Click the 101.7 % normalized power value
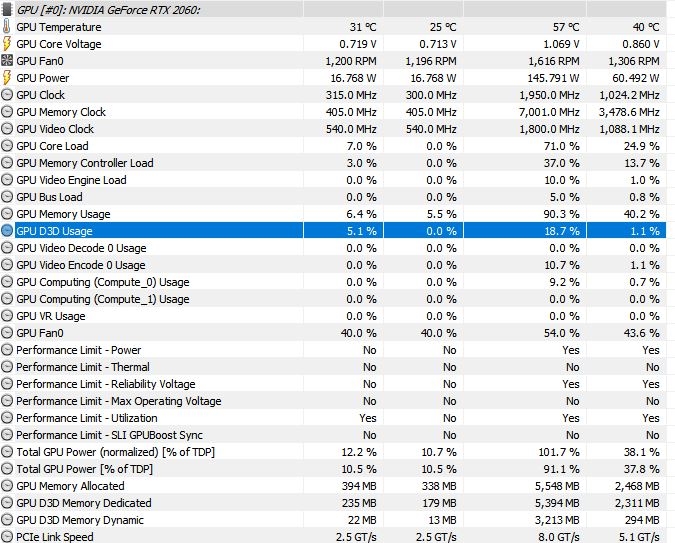Image resolution: width=675 pixels, height=543 pixels. tap(559, 452)
